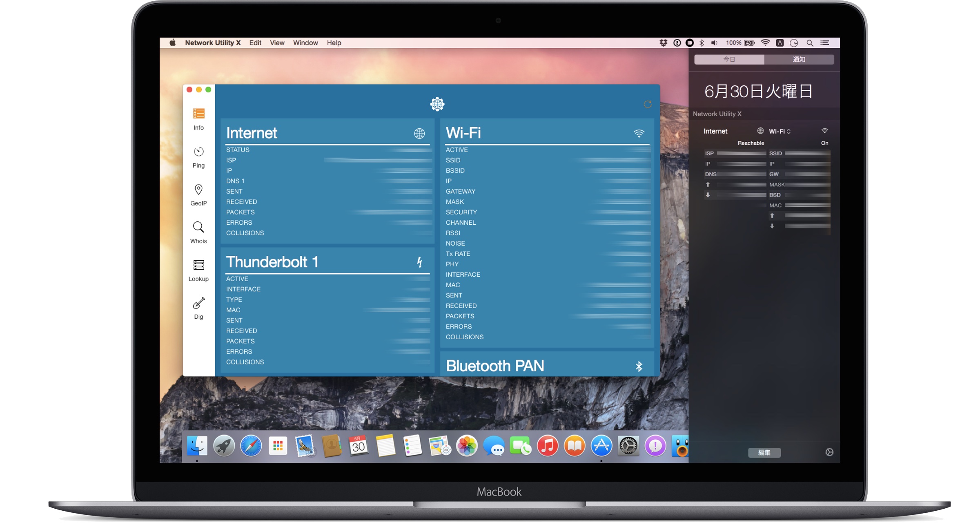
Task: Open the View menu
Action: coord(277,43)
